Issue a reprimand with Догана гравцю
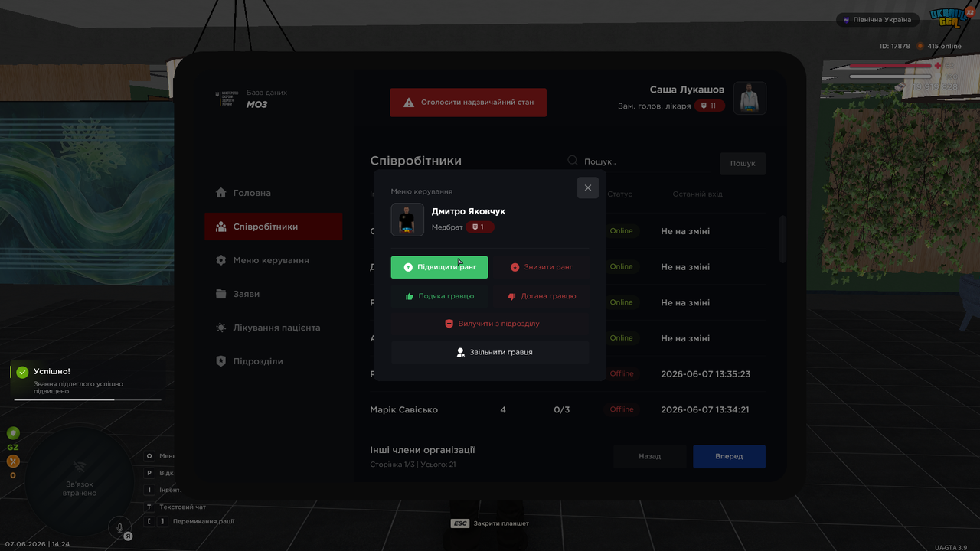 coord(541,296)
